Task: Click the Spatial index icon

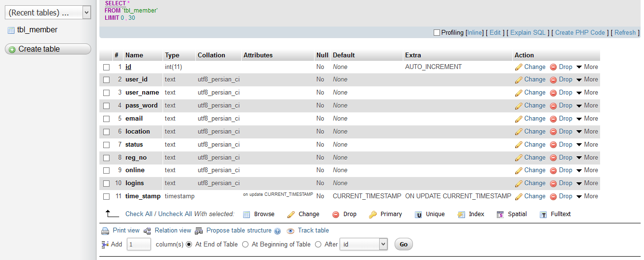Action: point(500,215)
